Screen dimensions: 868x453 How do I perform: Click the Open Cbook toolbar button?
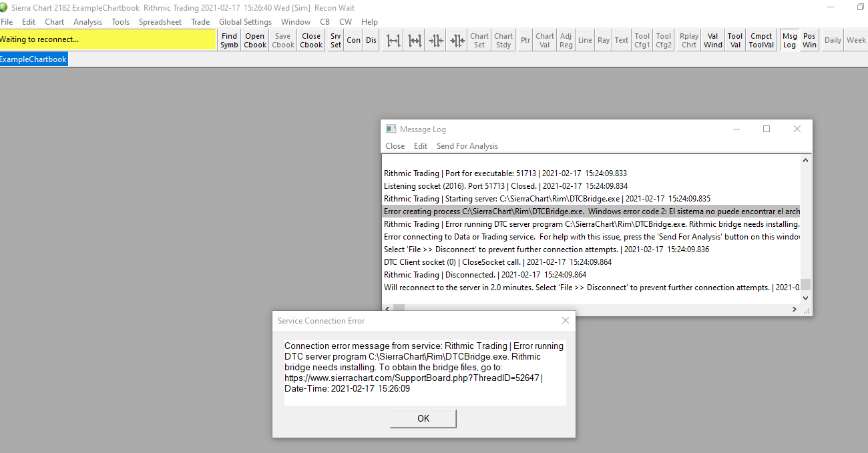(x=255, y=40)
